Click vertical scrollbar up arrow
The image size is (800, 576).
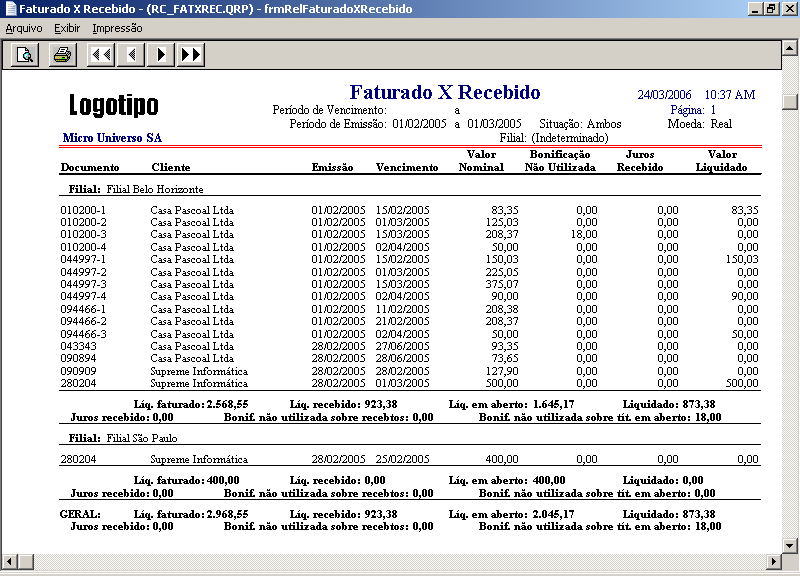[x=790, y=48]
